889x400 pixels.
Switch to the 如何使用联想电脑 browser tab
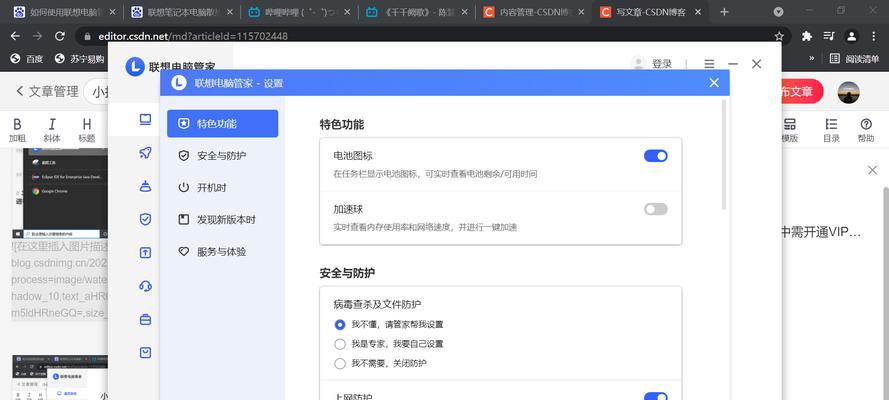65,12
